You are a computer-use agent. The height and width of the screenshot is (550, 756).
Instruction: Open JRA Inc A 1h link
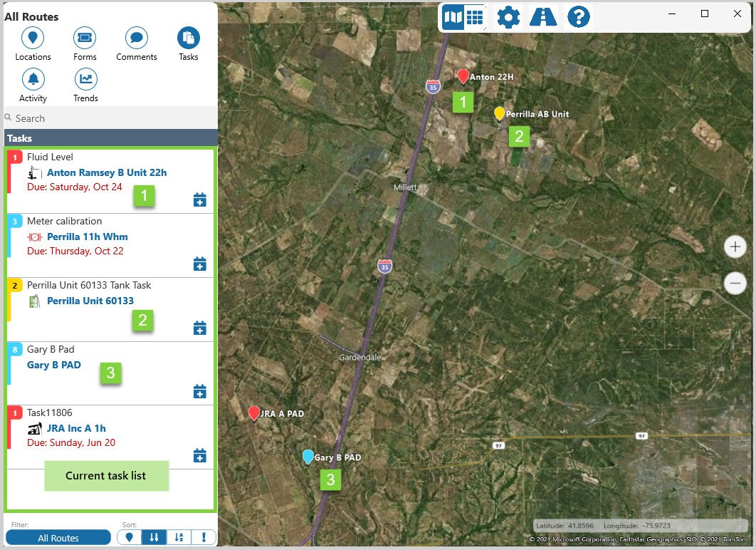[x=76, y=428]
